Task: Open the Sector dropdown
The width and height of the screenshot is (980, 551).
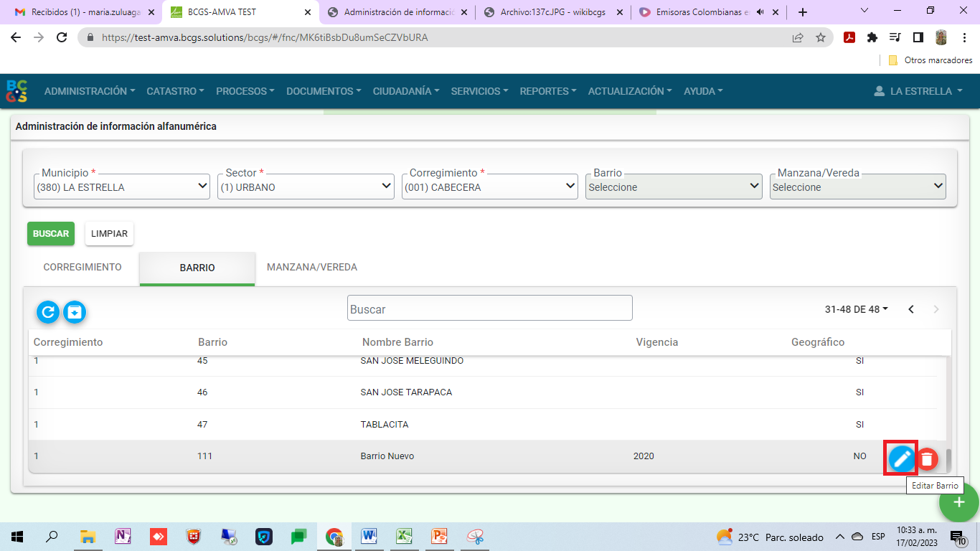Action: coord(306,187)
